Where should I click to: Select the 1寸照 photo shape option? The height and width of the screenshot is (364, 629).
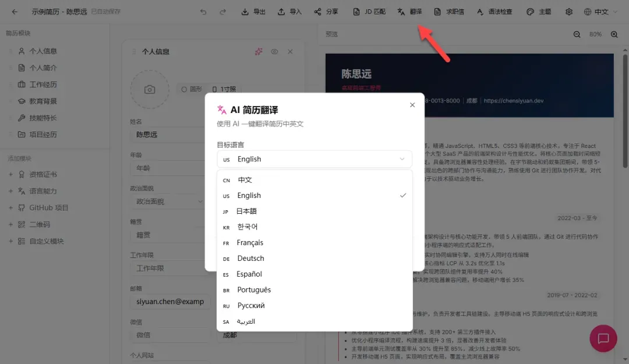pyautogui.click(x=224, y=89)
